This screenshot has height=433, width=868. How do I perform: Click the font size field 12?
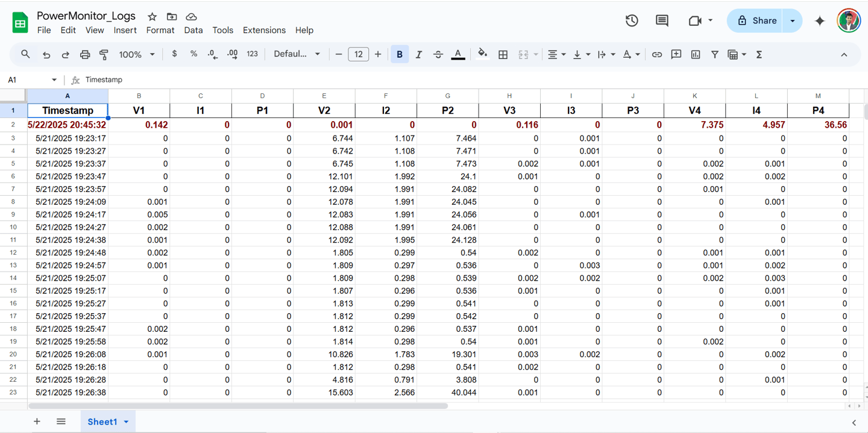358,54
